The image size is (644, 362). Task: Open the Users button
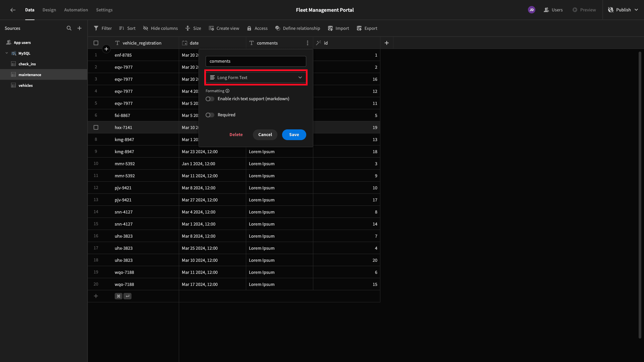tap(553, 10)
